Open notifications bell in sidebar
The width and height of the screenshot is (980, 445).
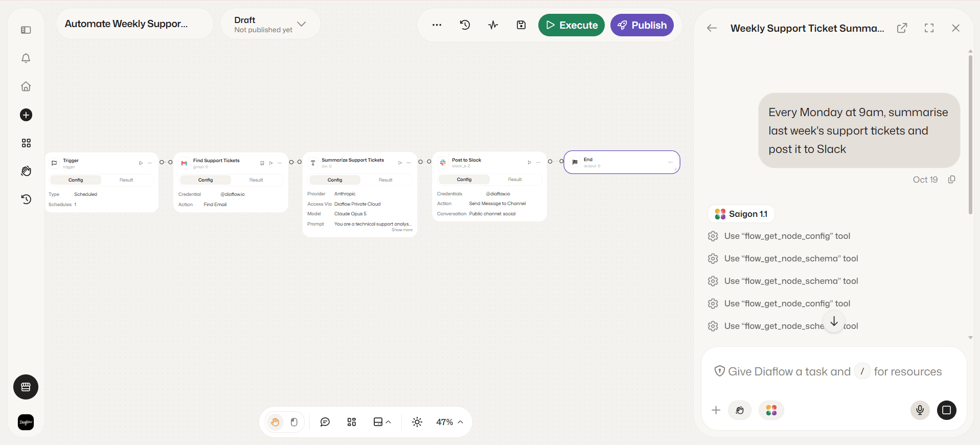(26, 58)
